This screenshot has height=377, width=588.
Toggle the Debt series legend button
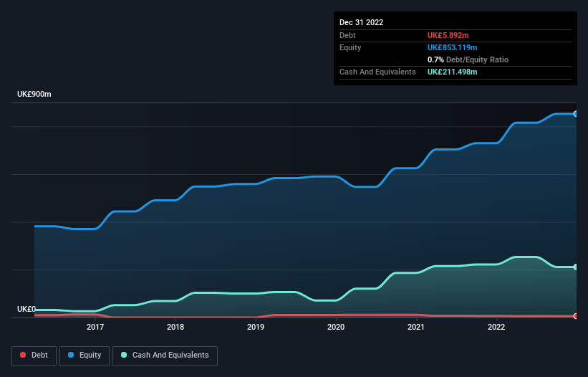click(34, 355)
